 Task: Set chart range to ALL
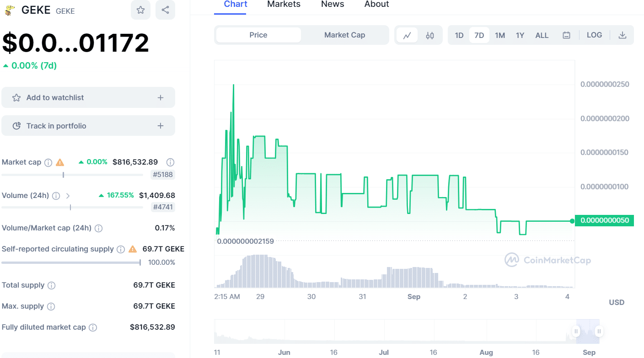point(542,35)
